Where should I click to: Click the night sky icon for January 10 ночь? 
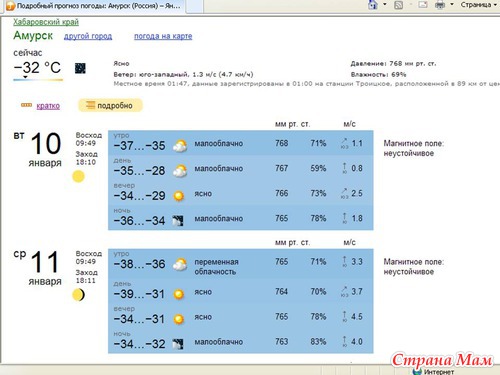point(178,221)
